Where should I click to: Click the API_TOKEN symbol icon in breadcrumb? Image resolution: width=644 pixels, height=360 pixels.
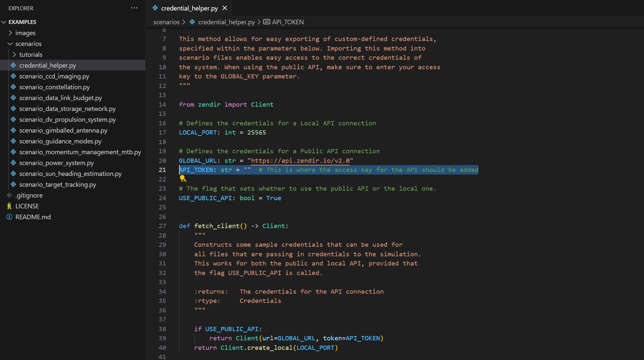267,22
